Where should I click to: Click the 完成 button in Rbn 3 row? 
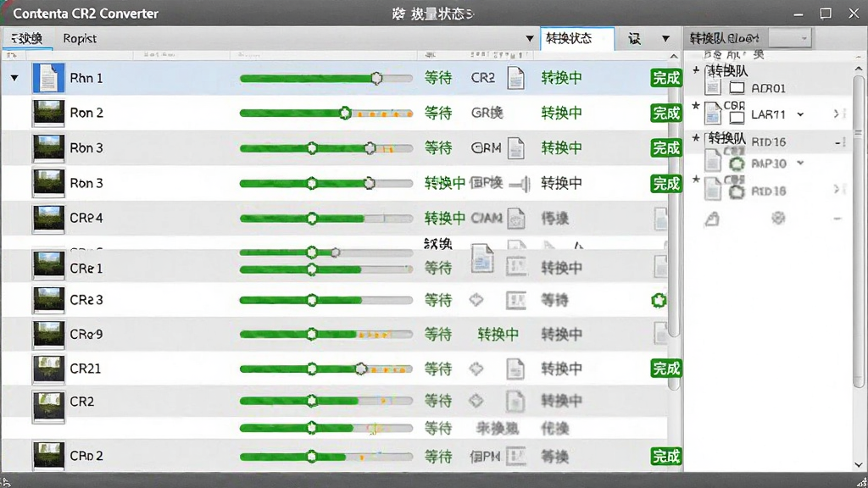666,148
